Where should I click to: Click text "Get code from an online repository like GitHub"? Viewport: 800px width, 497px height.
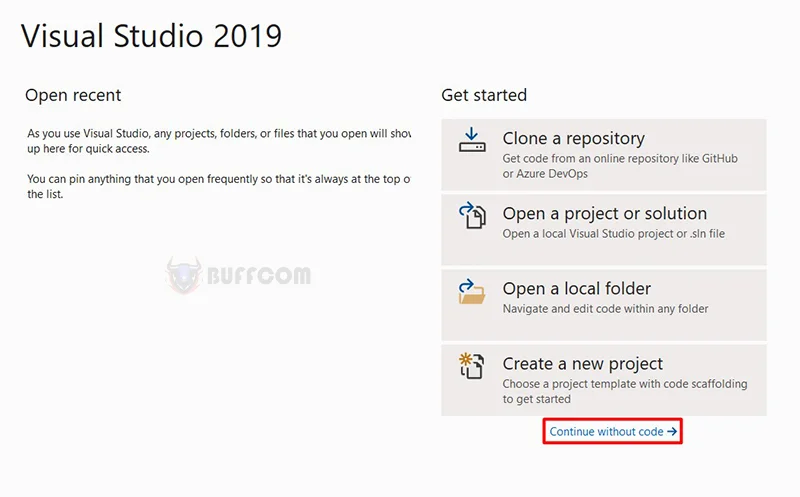pyautogui.click(x=620, y=159)
